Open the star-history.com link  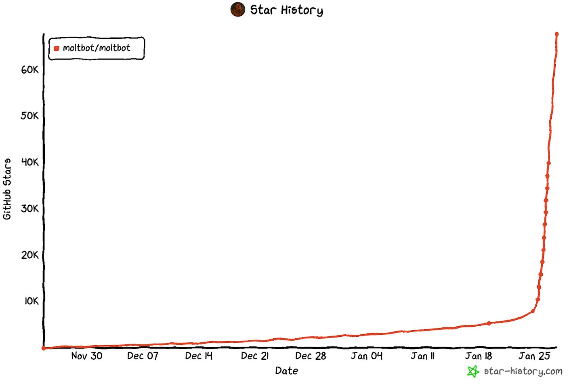523,371
